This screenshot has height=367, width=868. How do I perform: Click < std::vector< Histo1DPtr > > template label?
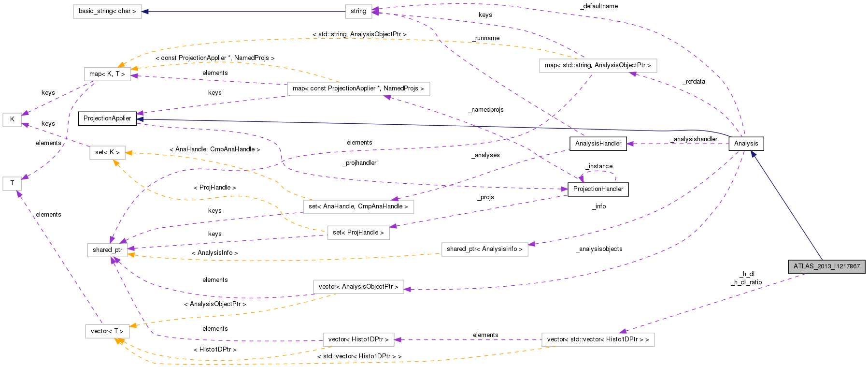click(359, 356)
